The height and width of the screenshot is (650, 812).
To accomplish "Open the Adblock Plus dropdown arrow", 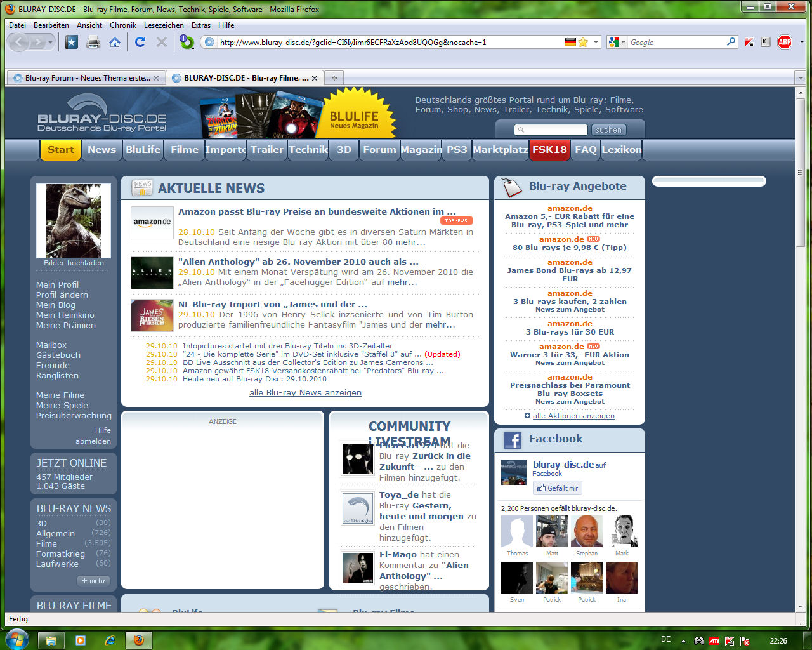I will pyautogui.click(x=802, y=43).
